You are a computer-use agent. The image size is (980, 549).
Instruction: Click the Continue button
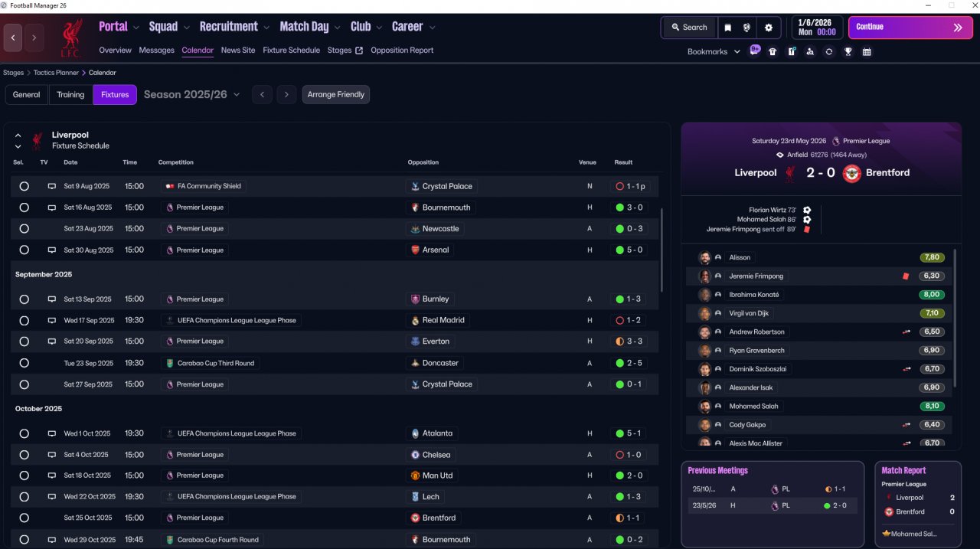[x=910, y=28]
